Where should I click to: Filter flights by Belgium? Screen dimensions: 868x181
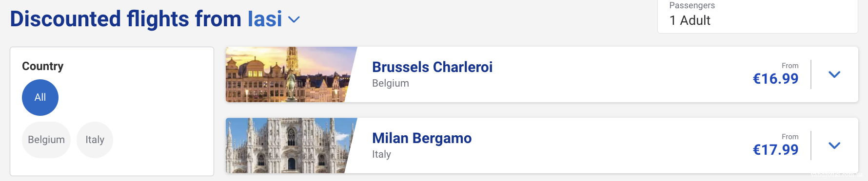[x=46, y=140]
